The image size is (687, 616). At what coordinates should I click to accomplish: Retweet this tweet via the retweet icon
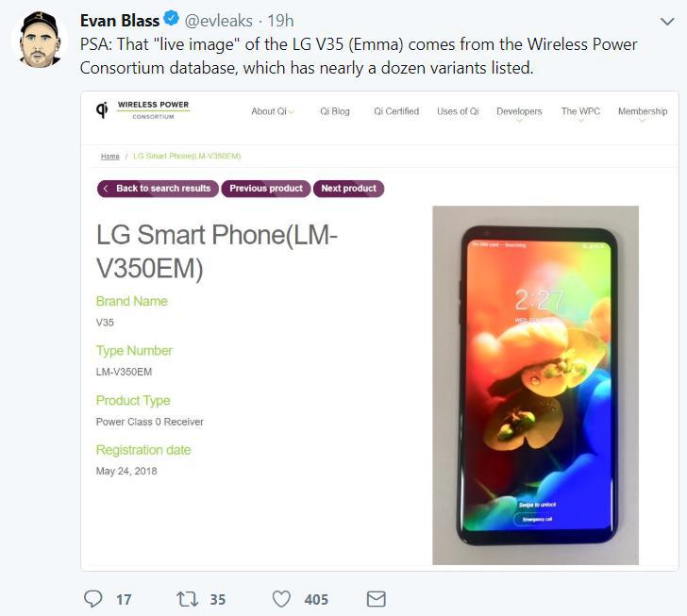pos(187,599)
